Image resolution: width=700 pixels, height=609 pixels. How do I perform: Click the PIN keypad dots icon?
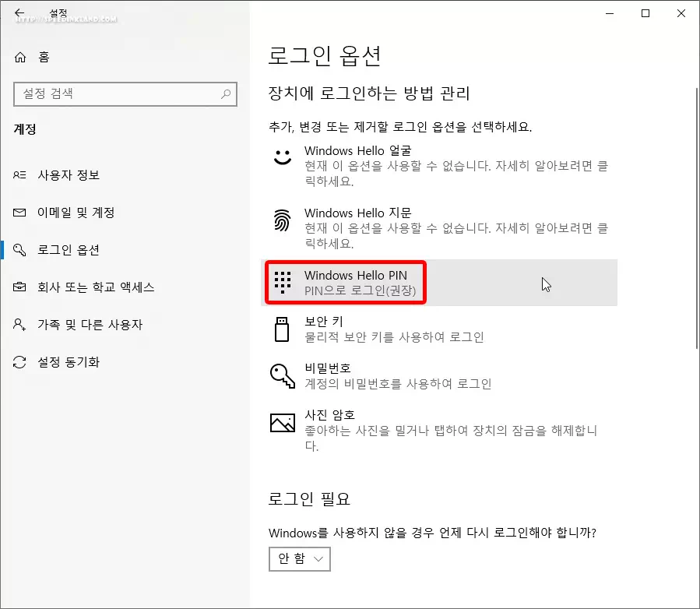pos(282,282)
